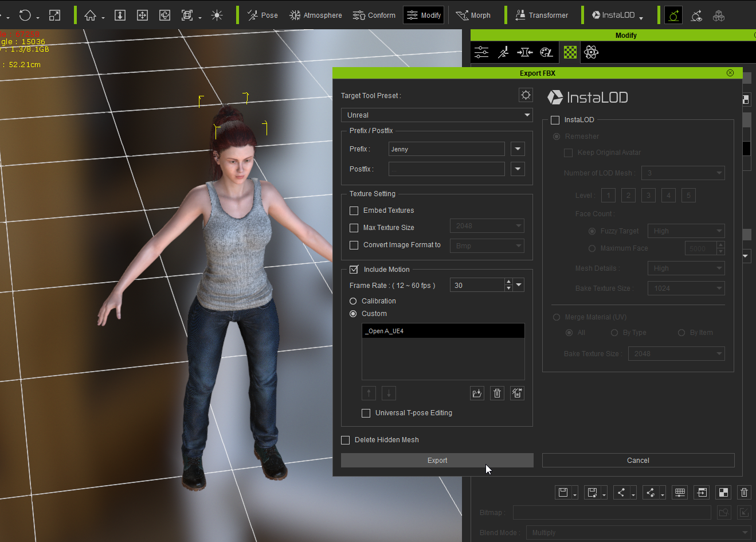756x542 pixels.
Task: Click the highlighted green character export icon
Action: click(673, 15)
